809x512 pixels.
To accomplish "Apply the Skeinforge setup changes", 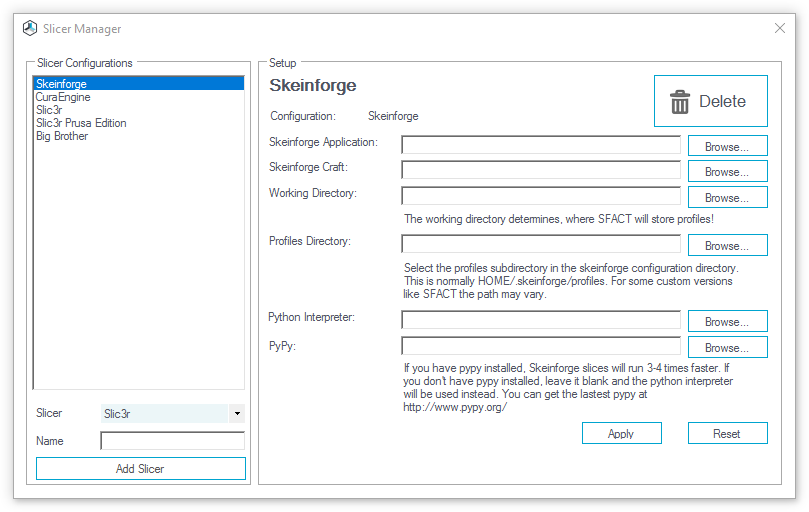I will tap(622, 433).
